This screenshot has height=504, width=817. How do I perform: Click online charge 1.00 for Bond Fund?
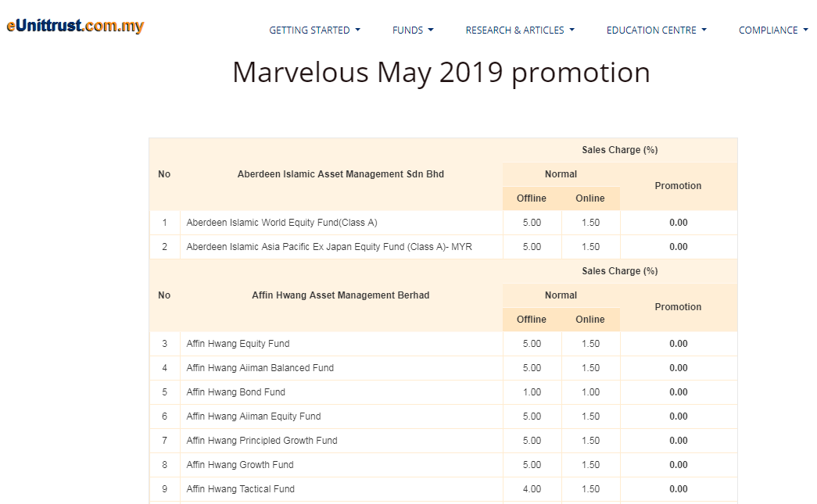591,392
